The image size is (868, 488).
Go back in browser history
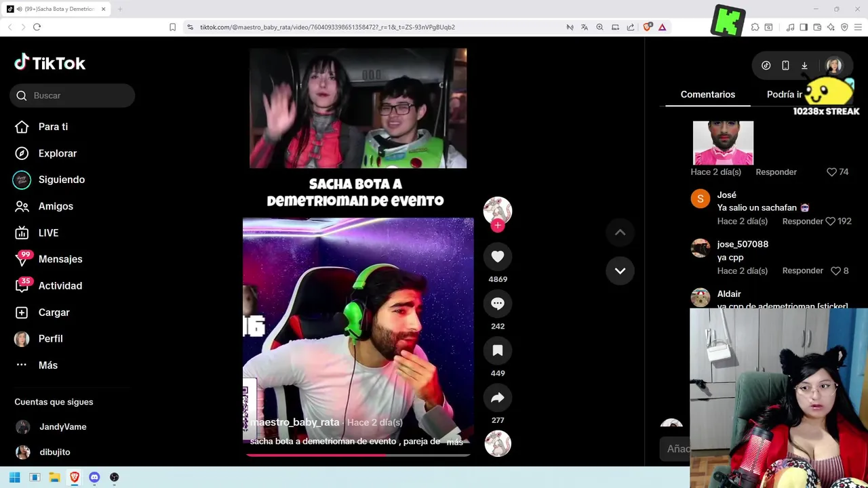click(x=9, y=27)
